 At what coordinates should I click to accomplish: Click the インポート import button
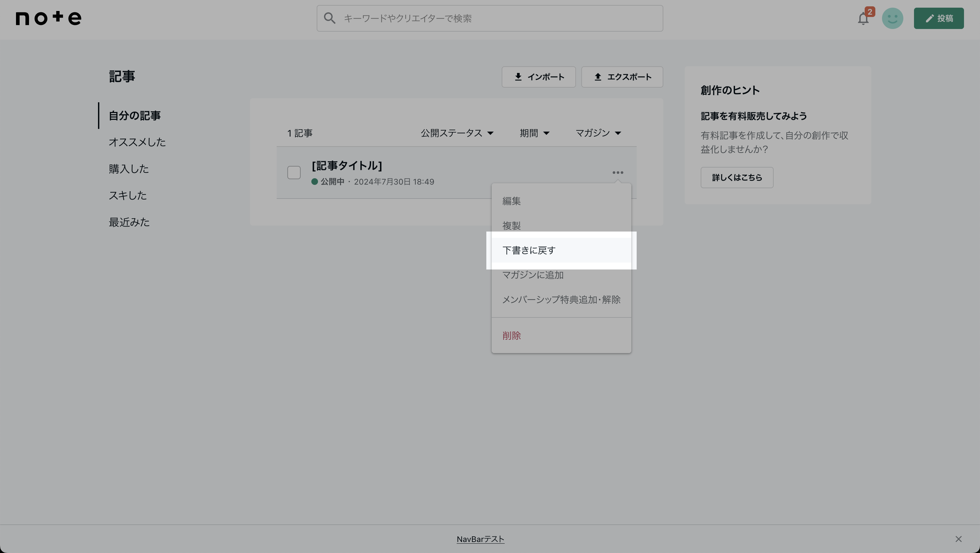538,77
